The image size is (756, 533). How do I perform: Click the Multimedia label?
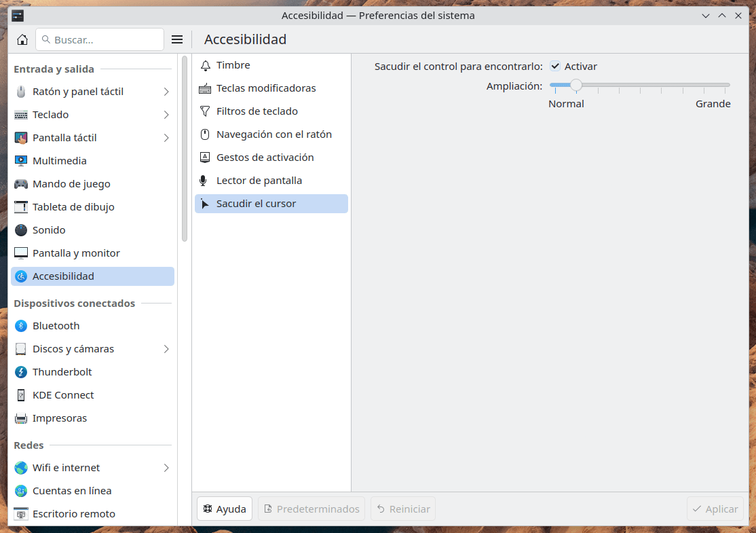[60, 161]
